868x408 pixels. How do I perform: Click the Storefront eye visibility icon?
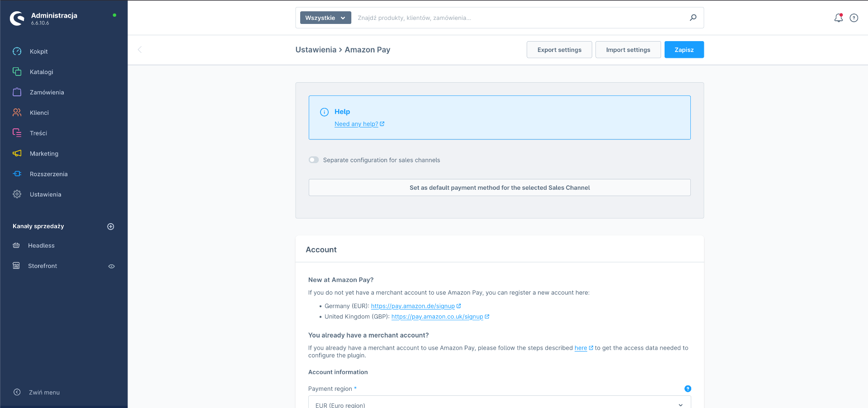(111, 266)
